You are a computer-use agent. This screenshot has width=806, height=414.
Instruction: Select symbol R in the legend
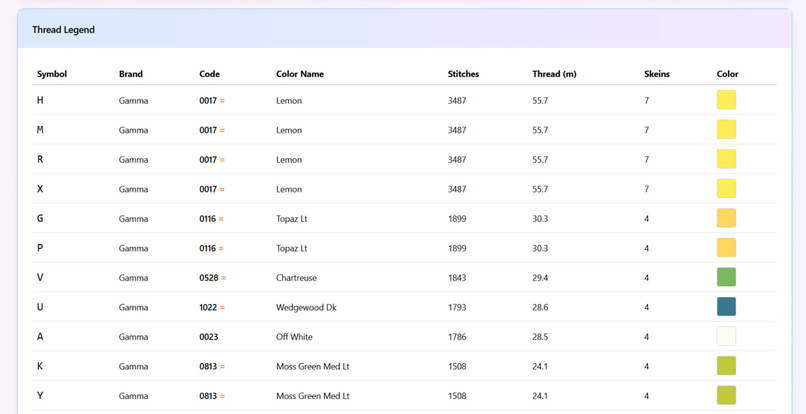[40, 159]
